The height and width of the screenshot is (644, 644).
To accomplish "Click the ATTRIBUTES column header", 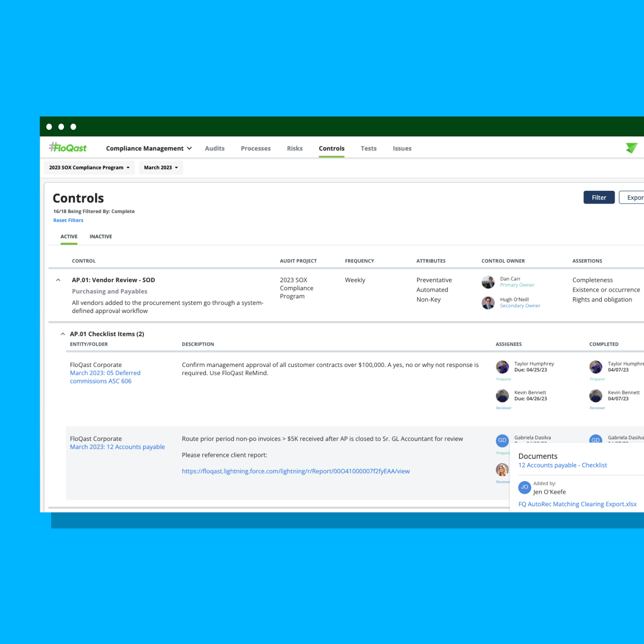I will click(x=431, y=261).
